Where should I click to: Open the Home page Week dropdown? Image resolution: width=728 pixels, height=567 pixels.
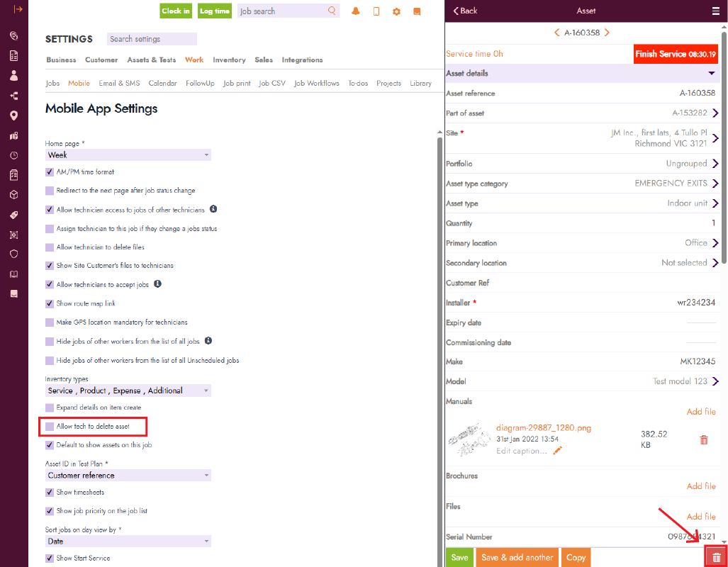[128, 155]
